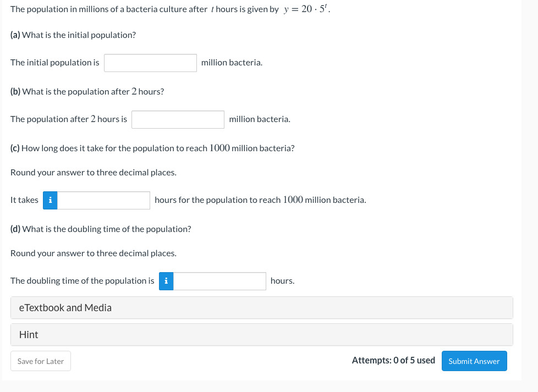Image resolution: width=538 pixels, height=392 pixels.
Task: Expand the eTextbook and Media section
Action: pyautogui.click(x=262, y=308)
